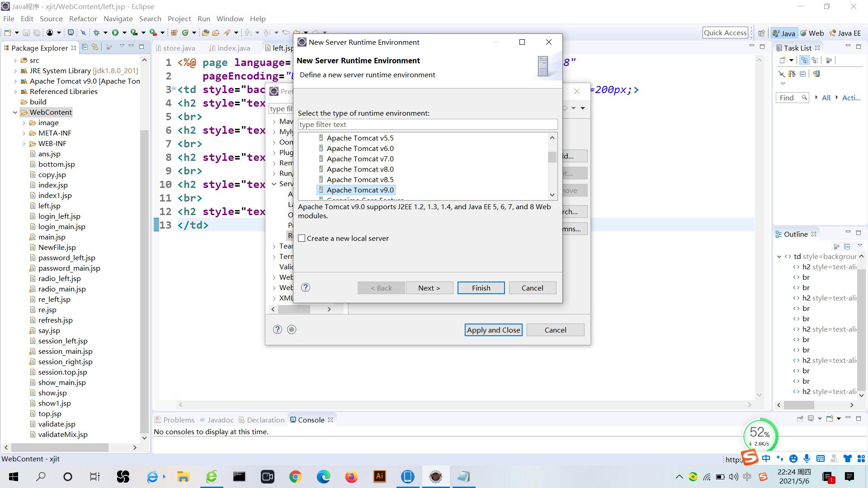Click the Open Perspective icon

(762, 33)
